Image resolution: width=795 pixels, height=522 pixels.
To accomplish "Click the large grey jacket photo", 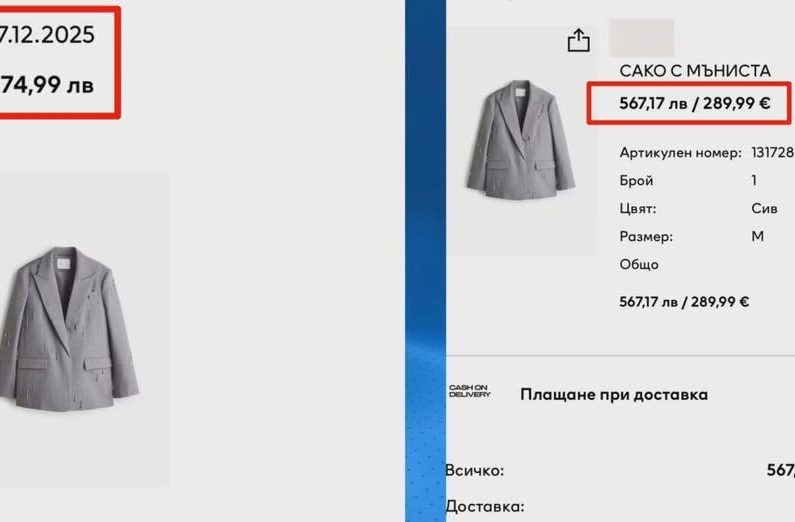I will pos(67,329).
